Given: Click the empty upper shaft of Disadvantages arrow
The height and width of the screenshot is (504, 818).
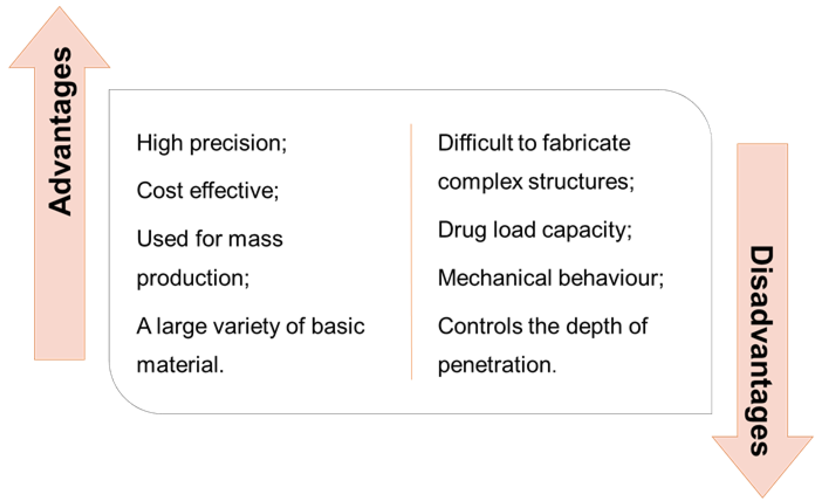Looking at the screenshot, I should coord(762,187).
